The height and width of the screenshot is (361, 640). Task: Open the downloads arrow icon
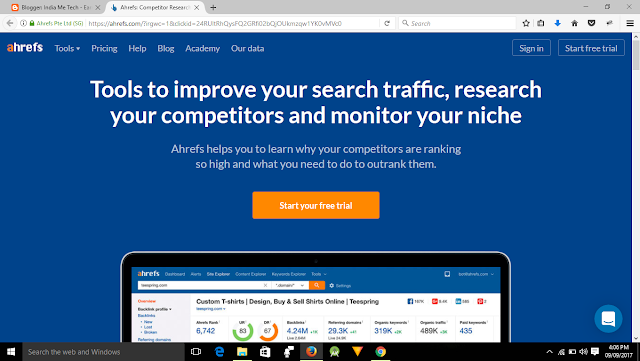[558, 23]
